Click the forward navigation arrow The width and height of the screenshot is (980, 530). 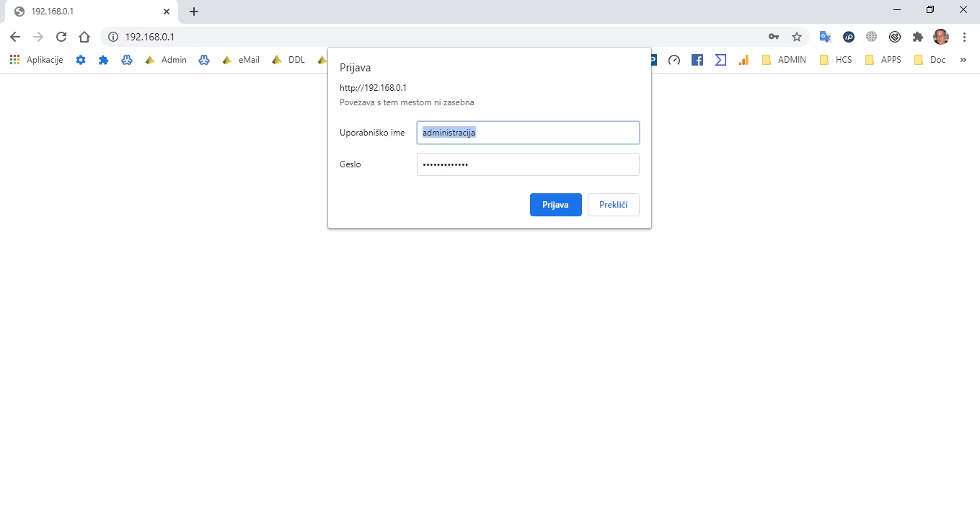(x=38, y=37)
